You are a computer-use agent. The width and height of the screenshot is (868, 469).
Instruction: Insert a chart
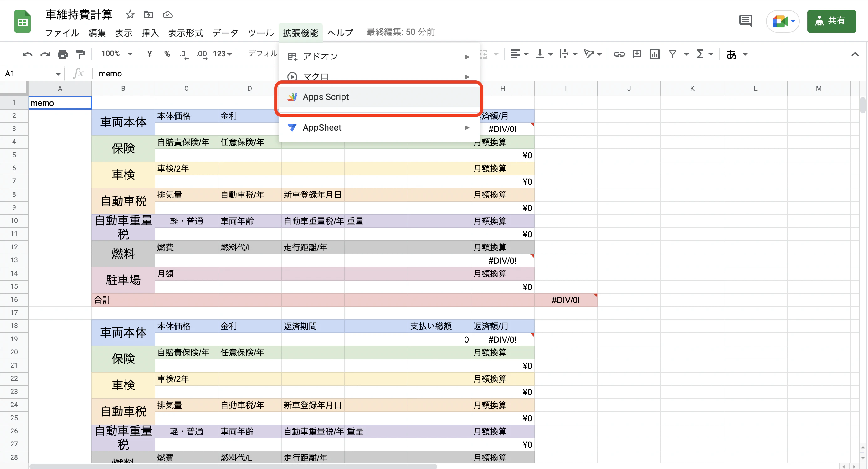tap(655, 54)
